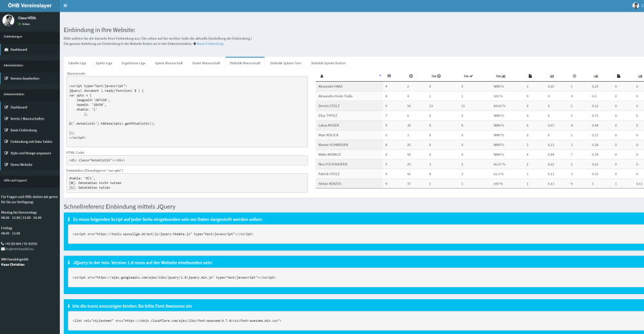
Task: Click the 66.67 % value in Nico FUCHSHOFER row
Action: coord(499,164)
